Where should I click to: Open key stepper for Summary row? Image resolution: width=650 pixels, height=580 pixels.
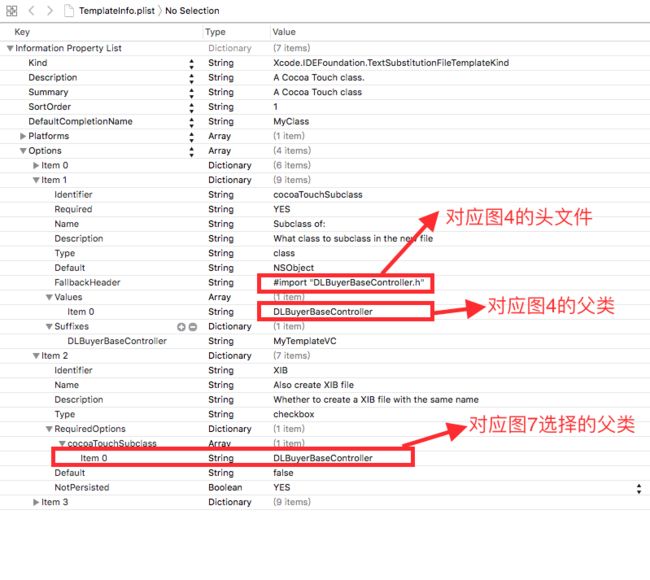click(x=191, y=92)
